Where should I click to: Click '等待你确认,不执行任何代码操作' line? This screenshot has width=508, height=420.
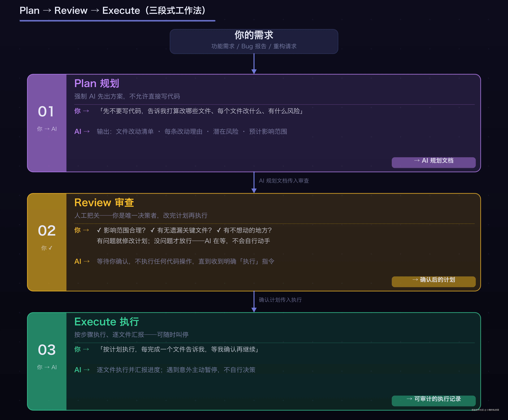click(186, 261)
